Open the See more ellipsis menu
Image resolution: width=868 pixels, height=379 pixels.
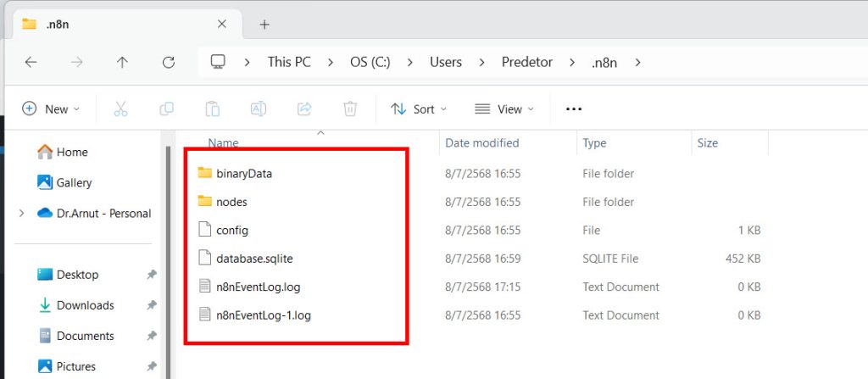[x=574, y=109]
